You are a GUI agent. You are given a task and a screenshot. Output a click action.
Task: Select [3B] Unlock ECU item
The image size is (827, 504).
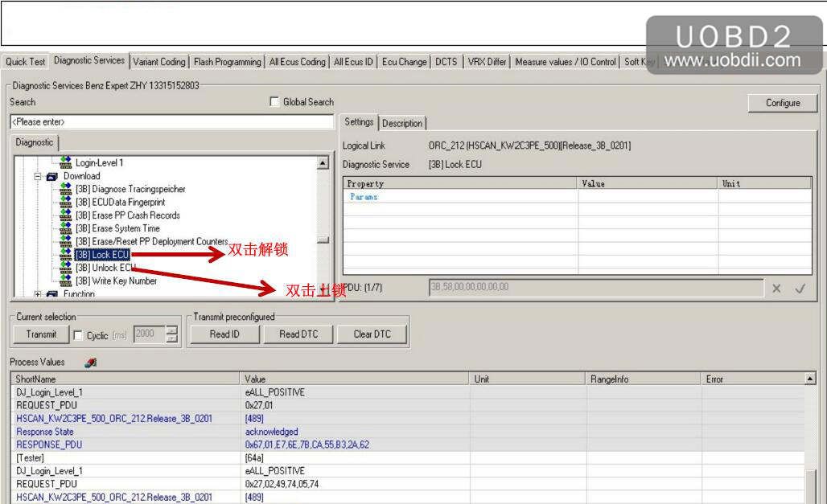(105, 268)
